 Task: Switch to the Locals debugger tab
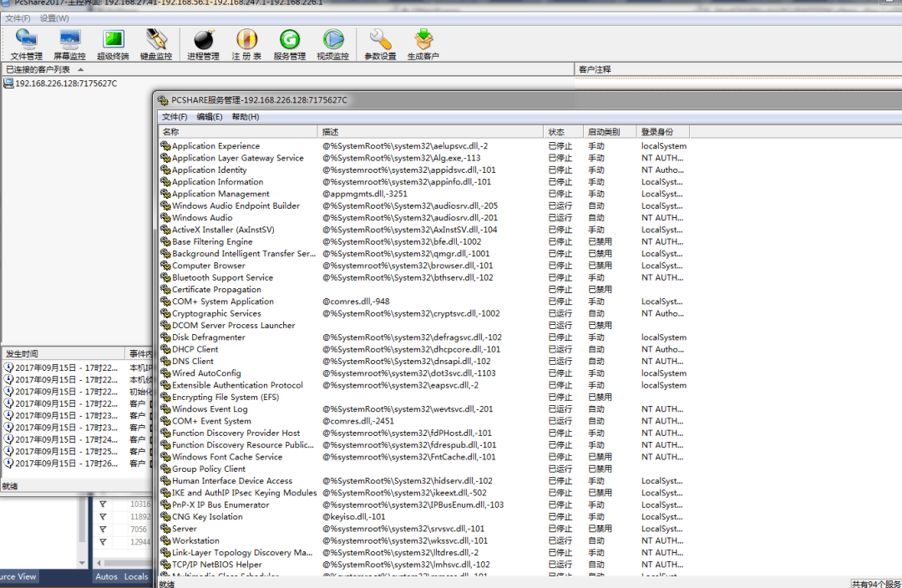(136, 576)
